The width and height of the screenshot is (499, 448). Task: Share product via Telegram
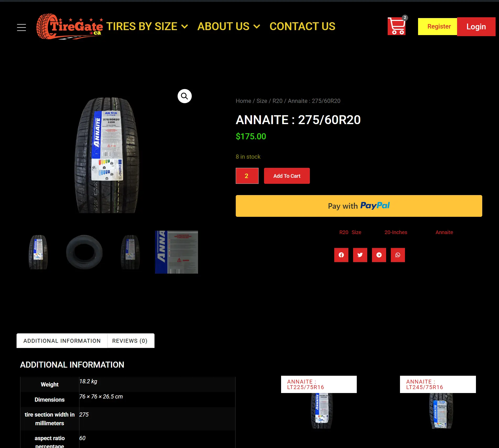click(379, 255)
